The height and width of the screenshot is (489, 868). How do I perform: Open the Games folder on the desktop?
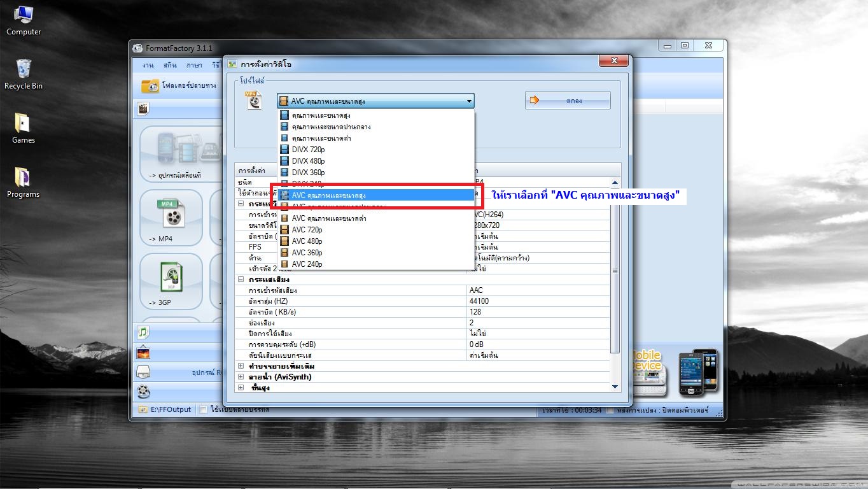coord(23,128)
